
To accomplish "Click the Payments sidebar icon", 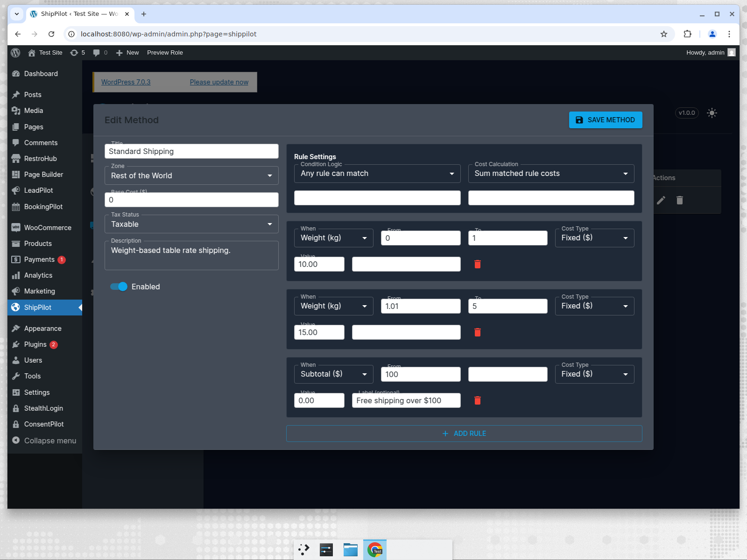I will tap(16, 259).
